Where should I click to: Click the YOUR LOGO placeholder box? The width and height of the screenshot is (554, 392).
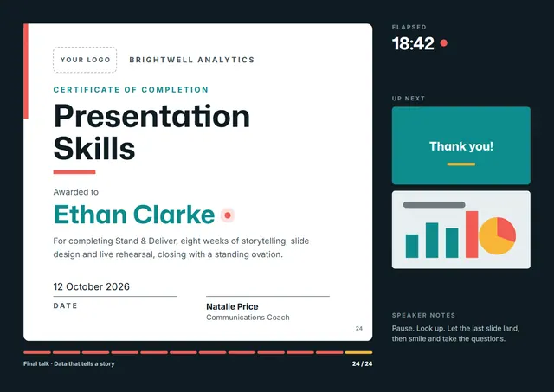(85, 60)
